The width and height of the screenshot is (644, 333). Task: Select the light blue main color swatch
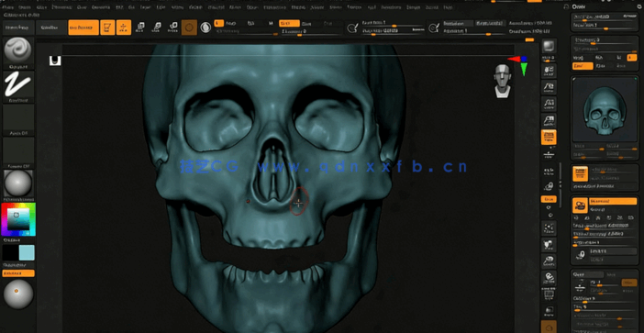pyautogui.click(x=27, y=252)
